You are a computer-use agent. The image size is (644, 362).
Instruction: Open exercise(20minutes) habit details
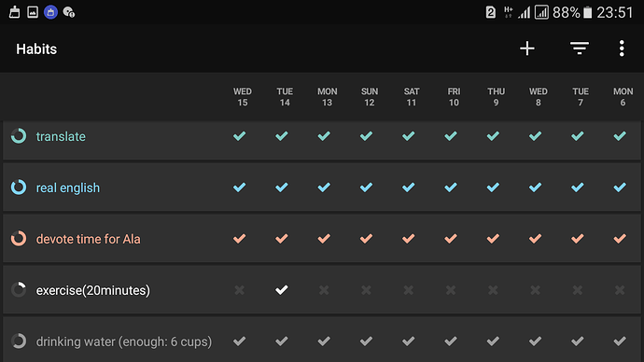pyautogui.click(x=93, y=290)
